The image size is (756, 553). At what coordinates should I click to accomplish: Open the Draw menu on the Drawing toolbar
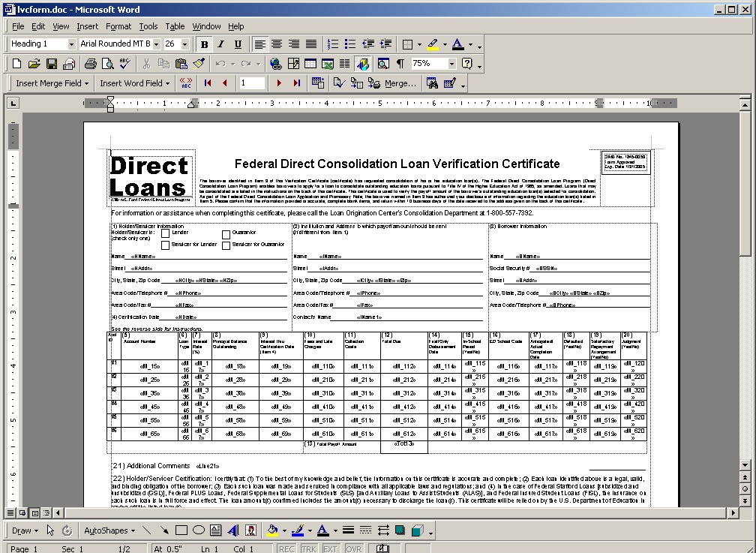tap(25, 530)
